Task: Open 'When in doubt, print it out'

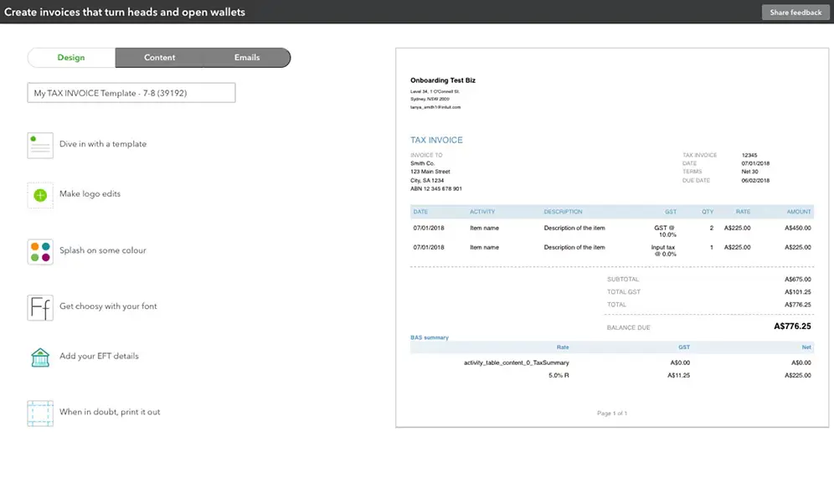Action: (x=110, y=412)
